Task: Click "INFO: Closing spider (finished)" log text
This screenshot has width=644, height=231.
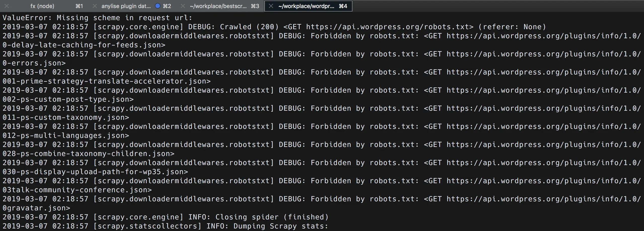Action: [x=259, y=217]
